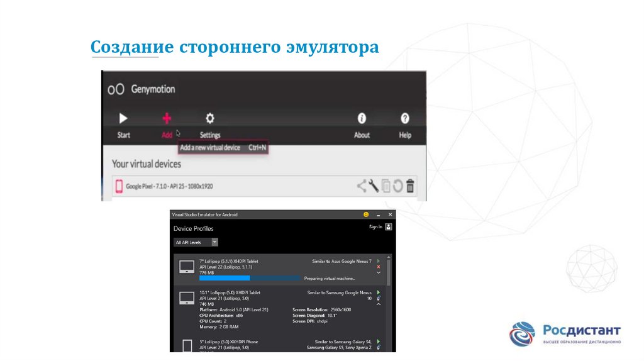The height and width of the screenshot is (361, 644).
Task: Click 'CPU Architecture: x86' text
Action: (x=221, y=316)
